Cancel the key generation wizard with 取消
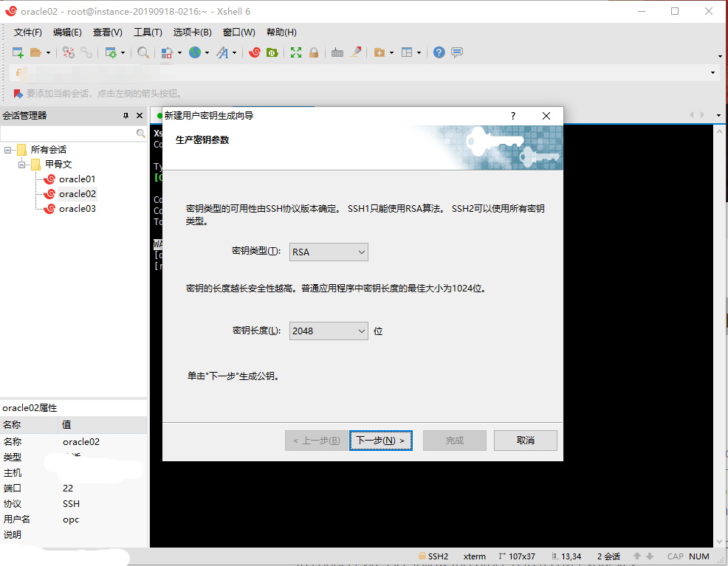 click(x=525, y=440)
